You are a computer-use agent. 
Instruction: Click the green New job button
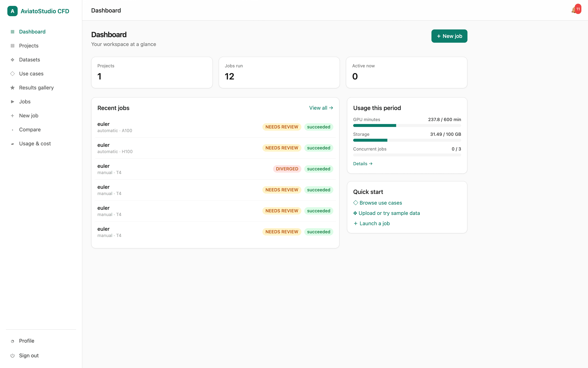449,36
